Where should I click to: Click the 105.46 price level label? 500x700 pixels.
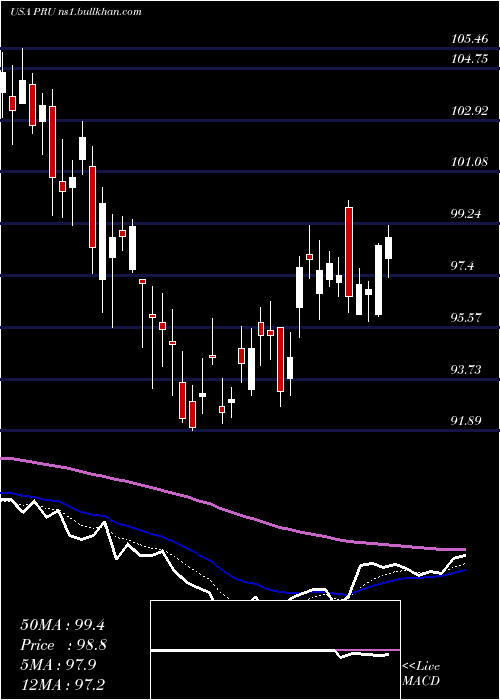click(469, 39)
